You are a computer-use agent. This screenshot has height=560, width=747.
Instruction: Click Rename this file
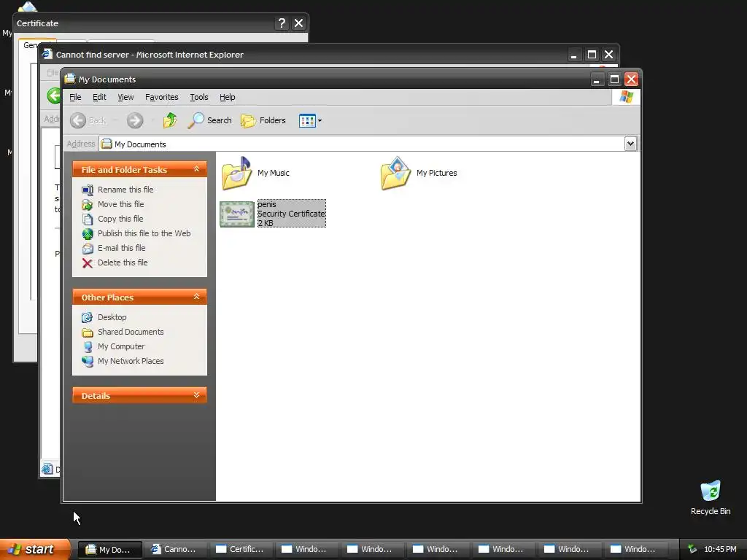(x=125, y=190)
